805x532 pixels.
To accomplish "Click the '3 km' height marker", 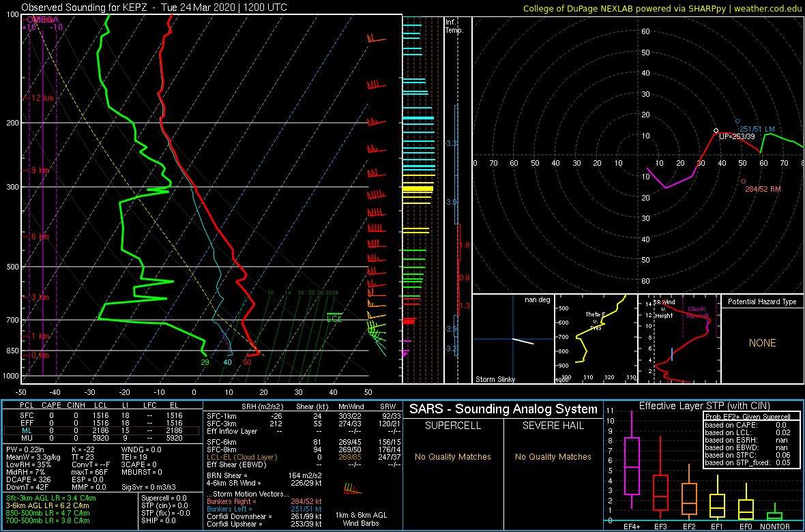I will 40,297.
